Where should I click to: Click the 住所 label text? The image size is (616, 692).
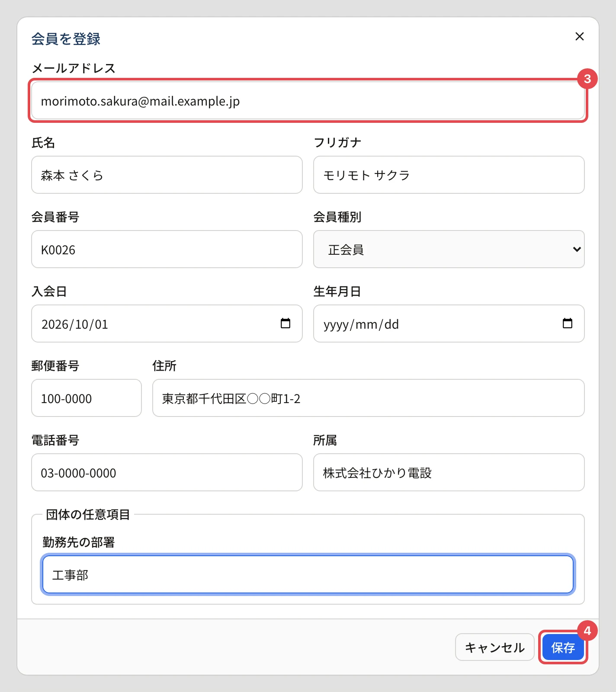click(164, 366)
